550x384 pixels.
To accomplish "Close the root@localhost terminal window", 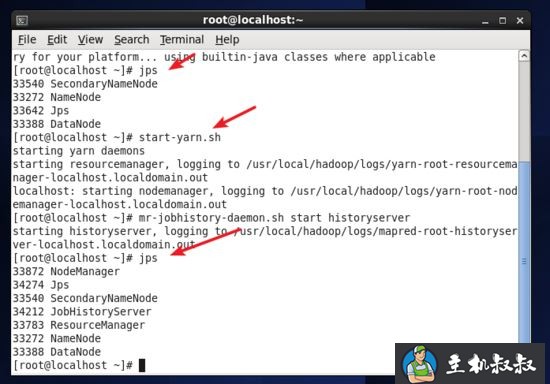I will [520, 21].
